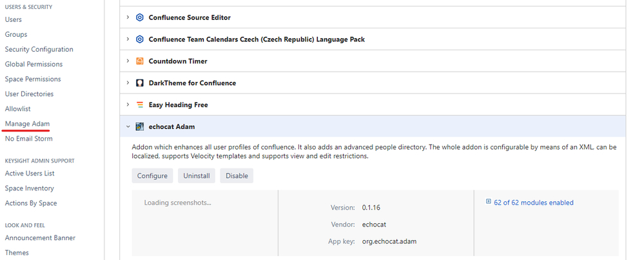Image resolution: width=644 pixels, height=260 pixels.
Task: Open Actions By Space page
Action: 31,203
